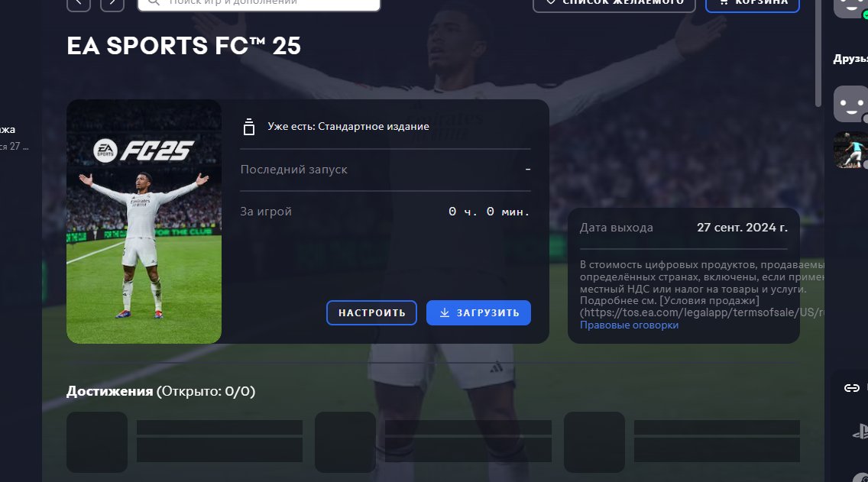Select the friend with the football player avatar
This screenshot has width=868, height=482.
851,150
